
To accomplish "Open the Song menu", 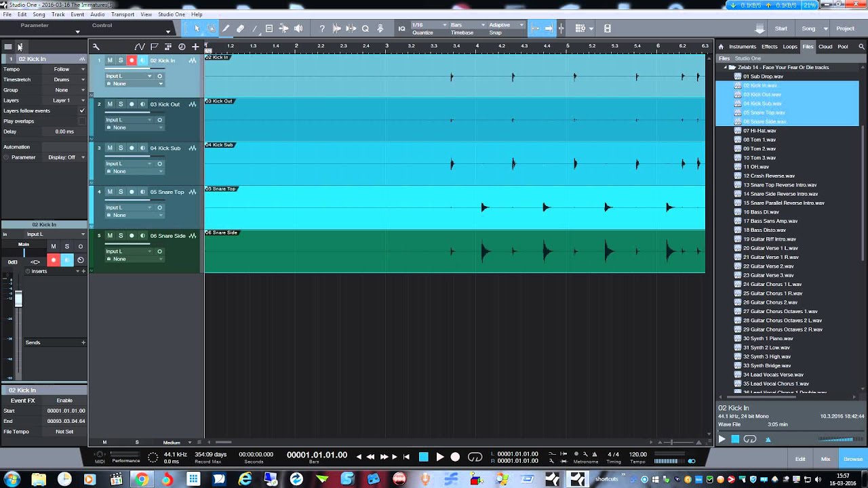I will [x=39, y=14].
